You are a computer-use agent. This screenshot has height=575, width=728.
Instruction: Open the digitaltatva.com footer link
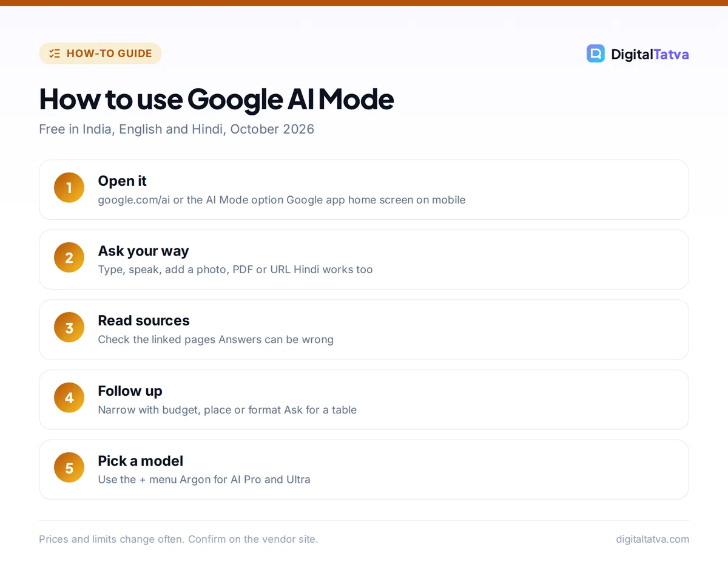click(652, 539)
